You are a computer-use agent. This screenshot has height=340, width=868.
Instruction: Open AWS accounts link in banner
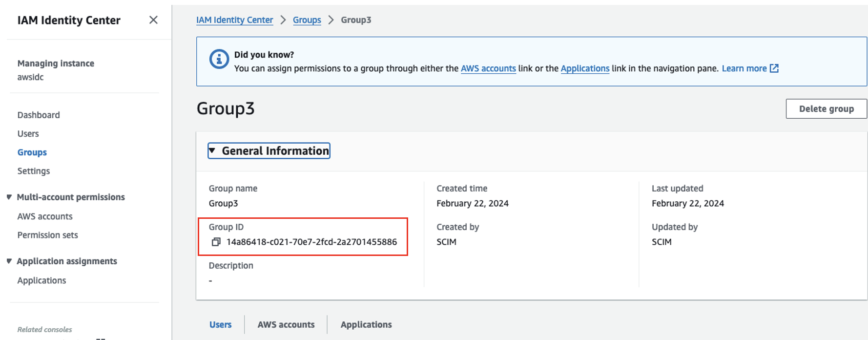pos(488,68)
